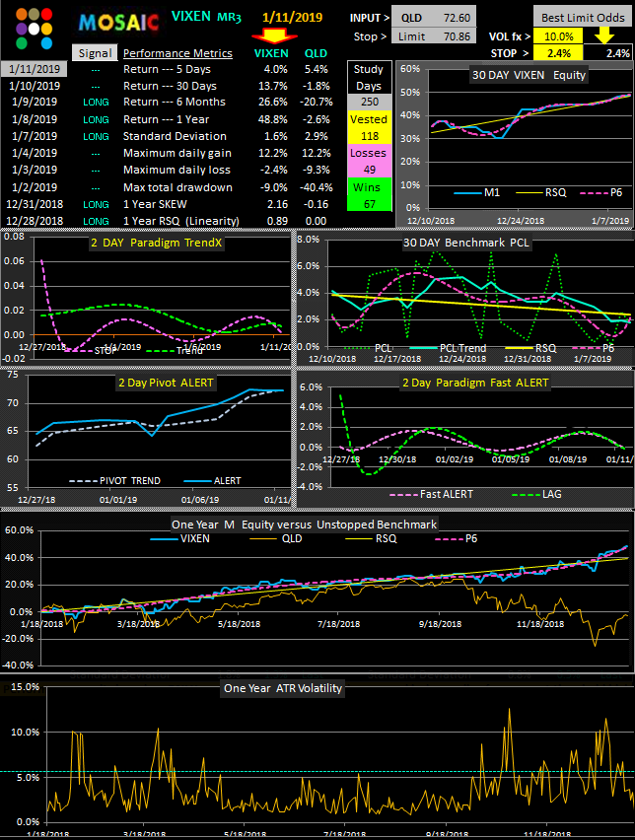Image resolution: width=635 pixels, height=840 pixels.
Task: Click the Mosaic colored-dots logo
Action: 34,29
